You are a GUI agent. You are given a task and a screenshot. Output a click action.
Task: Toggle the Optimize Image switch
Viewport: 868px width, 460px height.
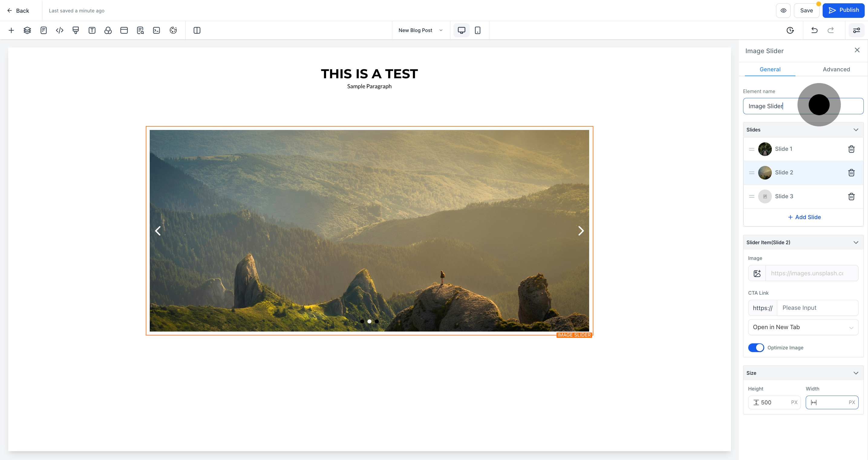(x=756, y=348)
